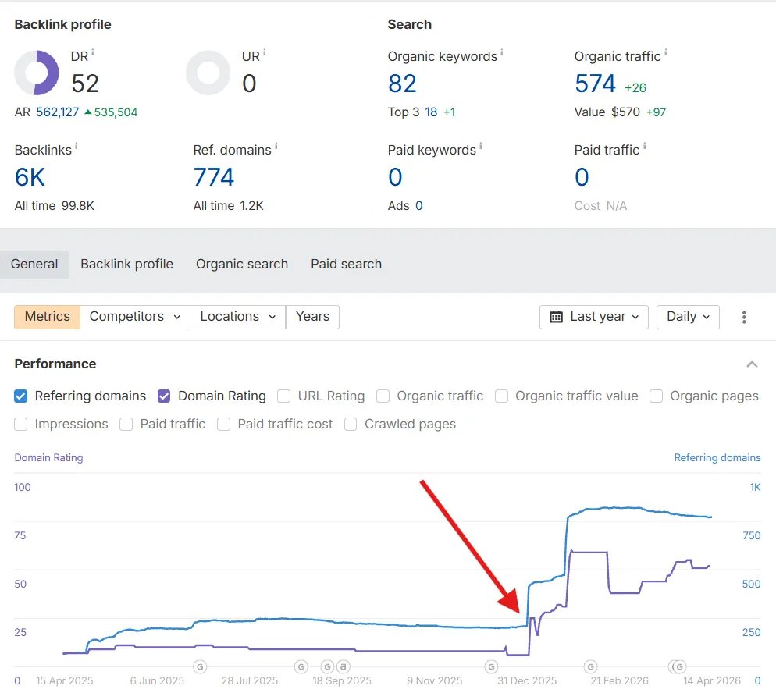Viewport: 776px width, 700px height.
Task: Open the three-dot more options menu
Action: point(744,317)
